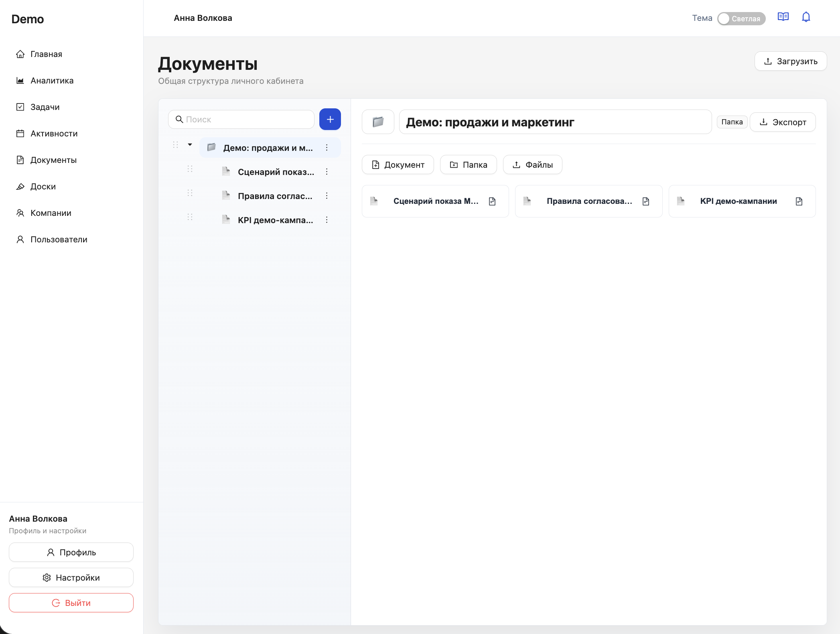Create a new Папка
The height and width of the screenshot is (634, 840).
(x=468, y=165)
